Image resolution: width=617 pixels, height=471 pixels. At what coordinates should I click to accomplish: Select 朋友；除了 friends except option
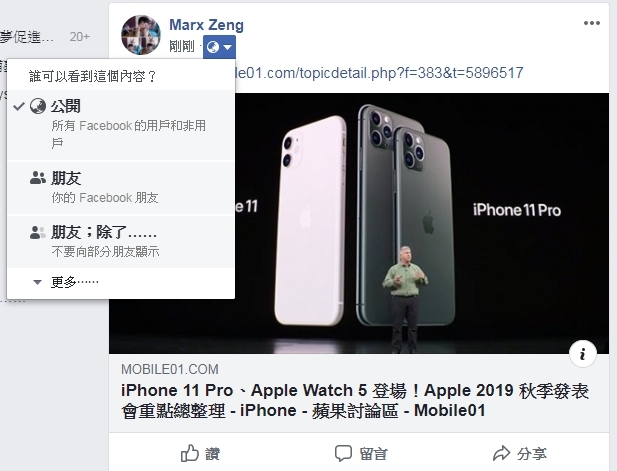(121, 241)
